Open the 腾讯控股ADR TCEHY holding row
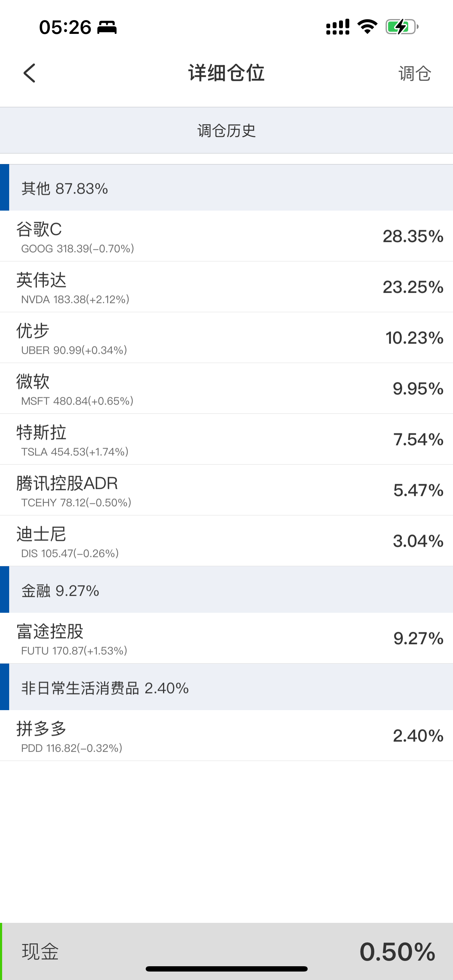This screenshot has height=980, width=453. pyautogui.click(x=227, y=490)
